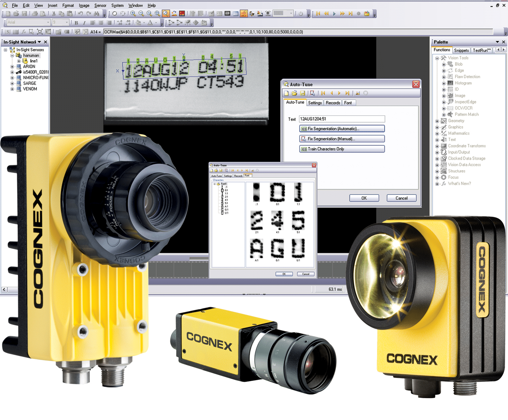Click the red image saturation icon
The width and height of the screenshot is (508, 420).
tap(182, 14)
